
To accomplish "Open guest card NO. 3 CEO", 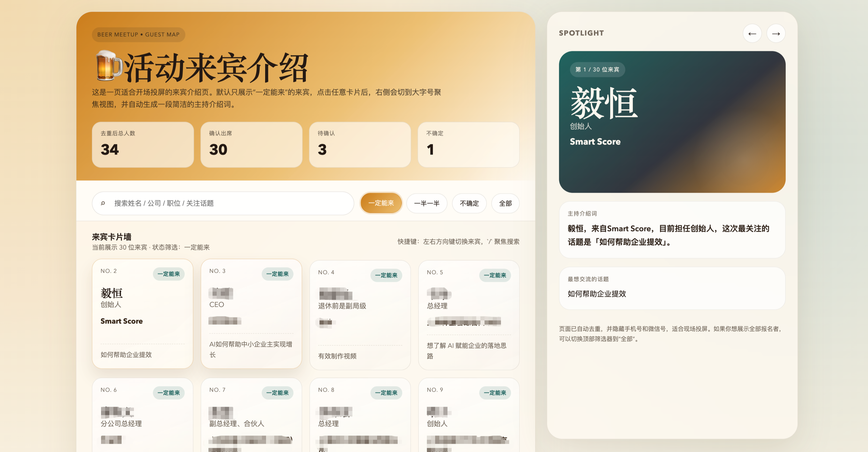I will click(251, 314).
